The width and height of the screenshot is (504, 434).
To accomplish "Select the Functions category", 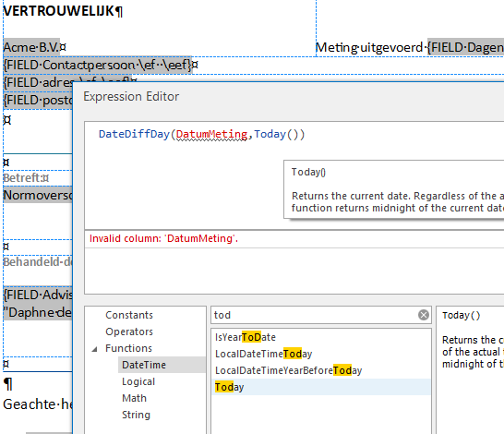I will tap(128, 348).
